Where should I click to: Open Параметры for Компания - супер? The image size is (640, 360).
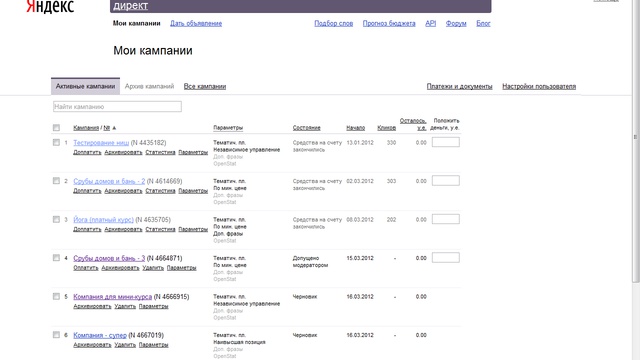tap(153, 344)
